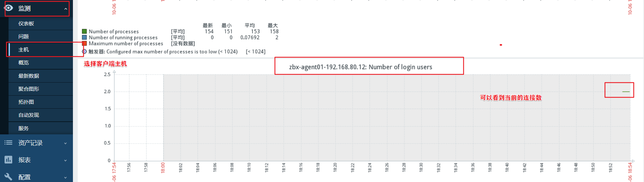The width and height of the screenshot is (644, 182).
Task: Click green swatch for Number of processes
Action: (84, 31)
